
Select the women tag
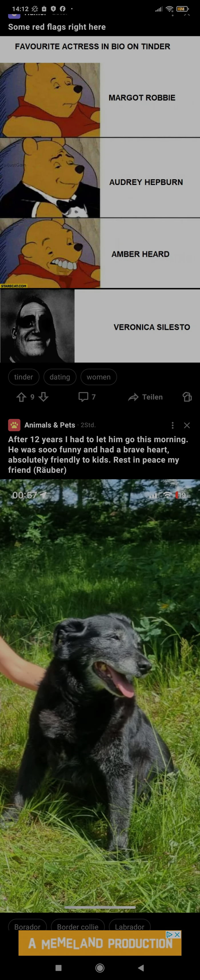pos(99,377)
